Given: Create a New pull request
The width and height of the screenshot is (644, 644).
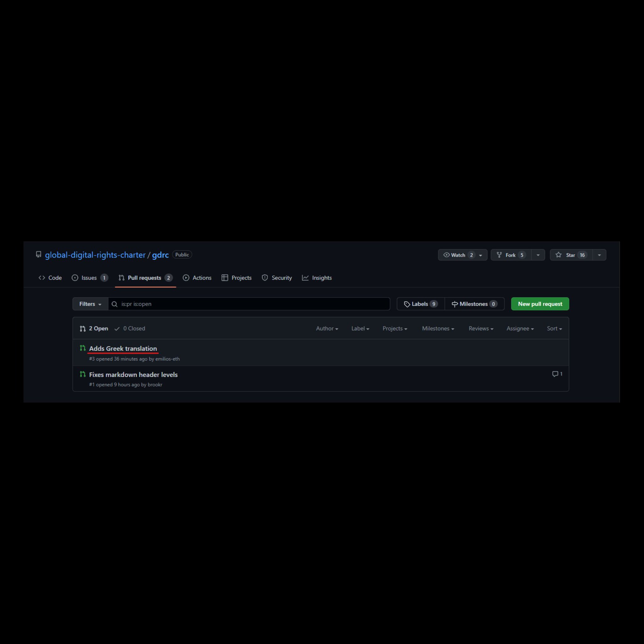Looking at the screenshot, I should 540,304.
